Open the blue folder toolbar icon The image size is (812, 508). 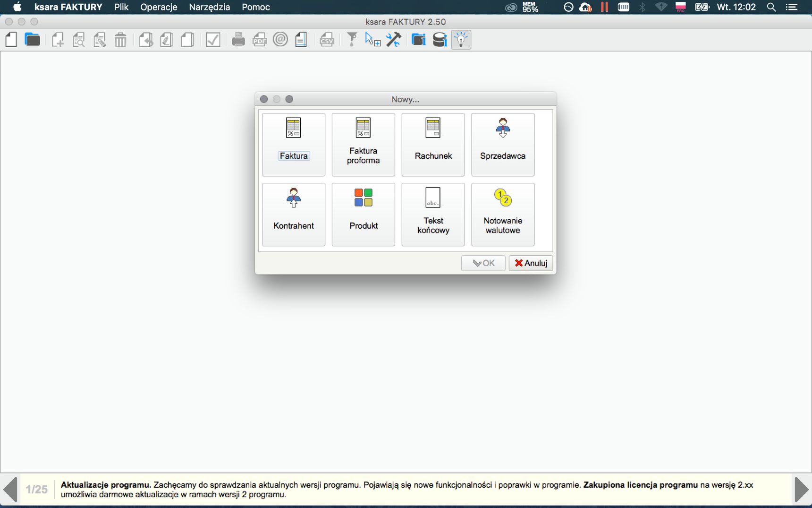(32, 40)
